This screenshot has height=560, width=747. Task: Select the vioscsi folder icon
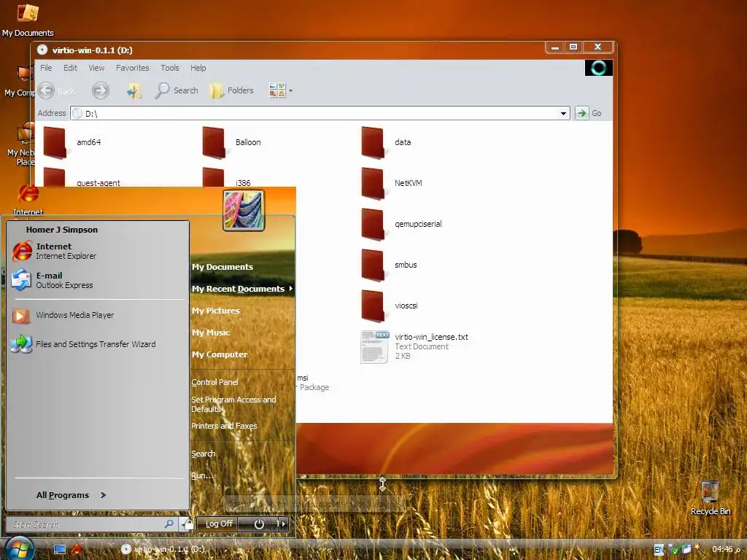[373, 306]
